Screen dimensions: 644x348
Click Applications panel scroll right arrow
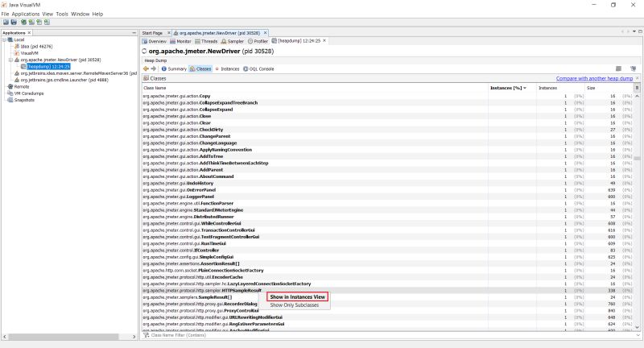click(134, 337)
